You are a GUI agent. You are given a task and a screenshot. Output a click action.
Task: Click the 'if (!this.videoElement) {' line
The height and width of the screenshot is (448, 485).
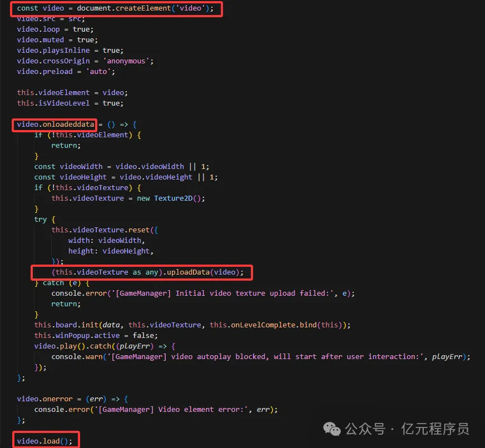pyautogui.click(x=87, y=135)
